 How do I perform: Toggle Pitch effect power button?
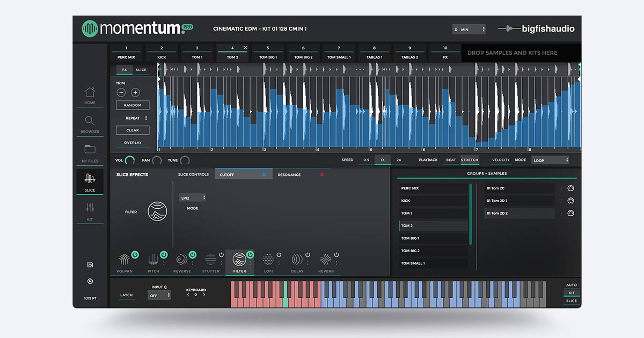tap(163, 254)
